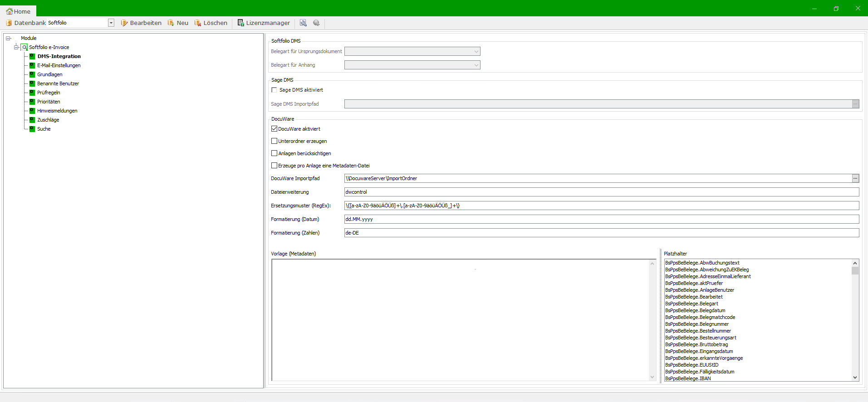The width and height of the screenshot is (868, 402).
Task: Click the Bearbeiten database edit icon
Action: pyautogui.click(x=124, y=23)
